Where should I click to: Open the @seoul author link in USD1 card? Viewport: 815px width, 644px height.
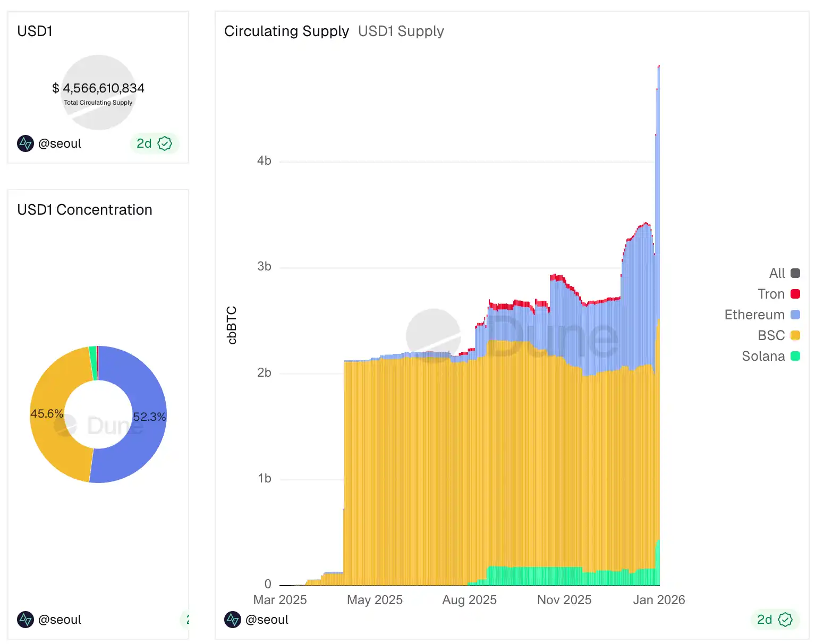click(60, 143)
